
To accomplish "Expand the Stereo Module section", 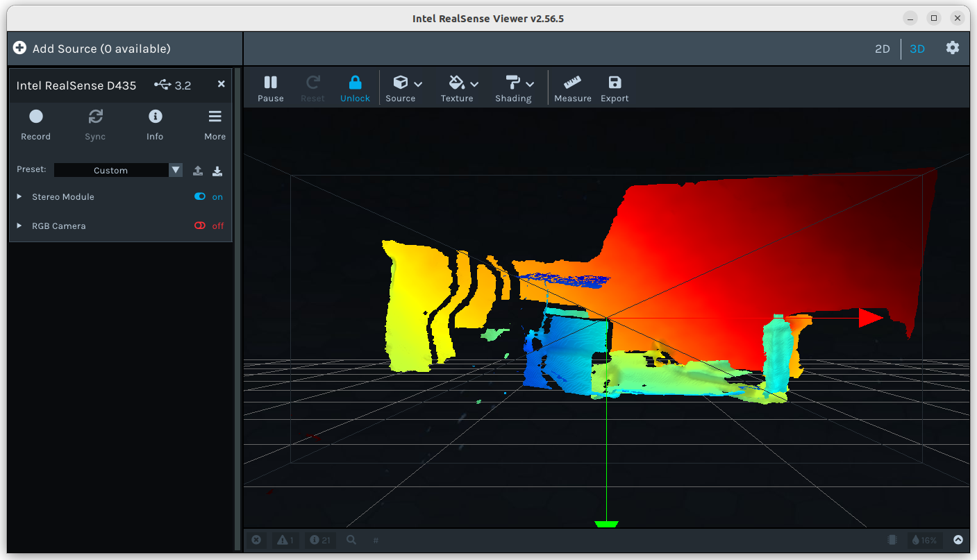I will (19, 197).
